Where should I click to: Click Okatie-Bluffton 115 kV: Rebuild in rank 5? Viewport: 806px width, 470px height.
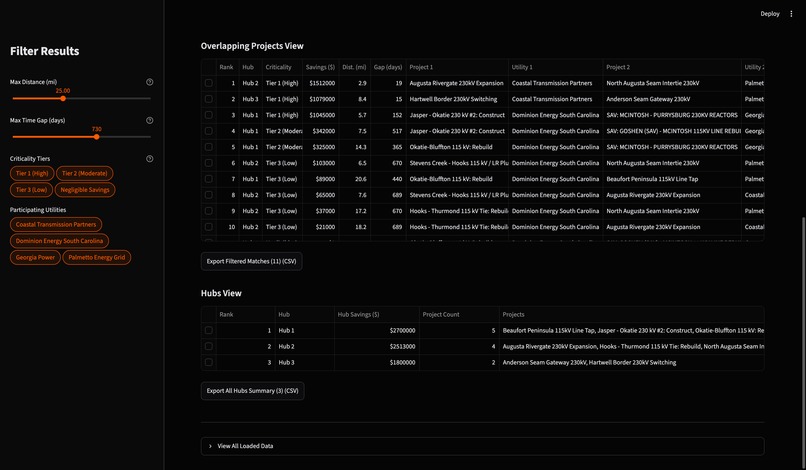click(x=457, y=147)
